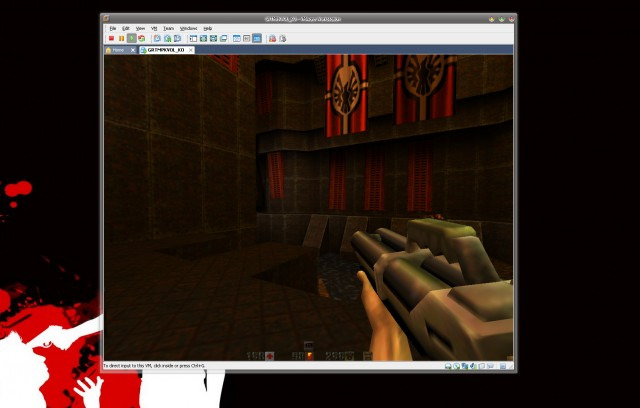This screenshot has width=640, height=408.
Task: Reset the virtual machine via reset icon
Action: pos(142,38)
